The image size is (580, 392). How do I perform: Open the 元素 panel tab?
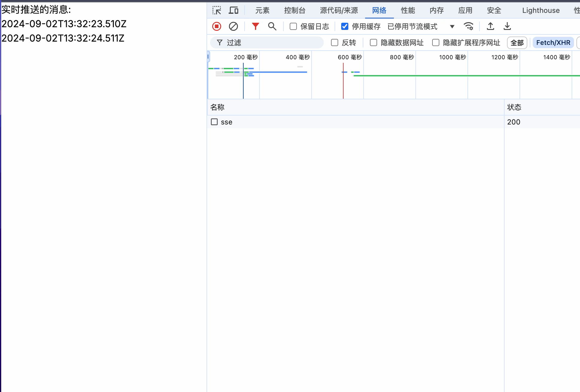263,10
